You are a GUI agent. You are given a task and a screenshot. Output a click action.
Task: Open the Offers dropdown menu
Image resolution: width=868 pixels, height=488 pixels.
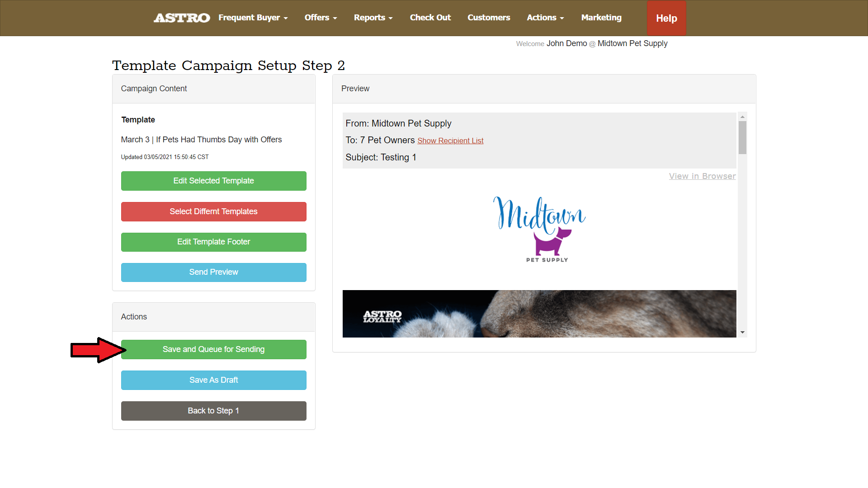tap(321, 18)
